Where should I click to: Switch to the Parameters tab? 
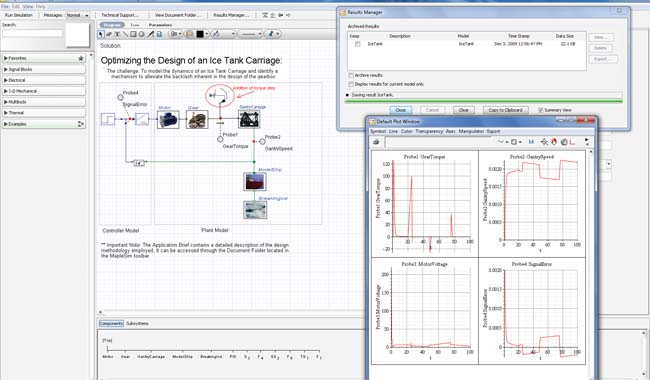160,25
